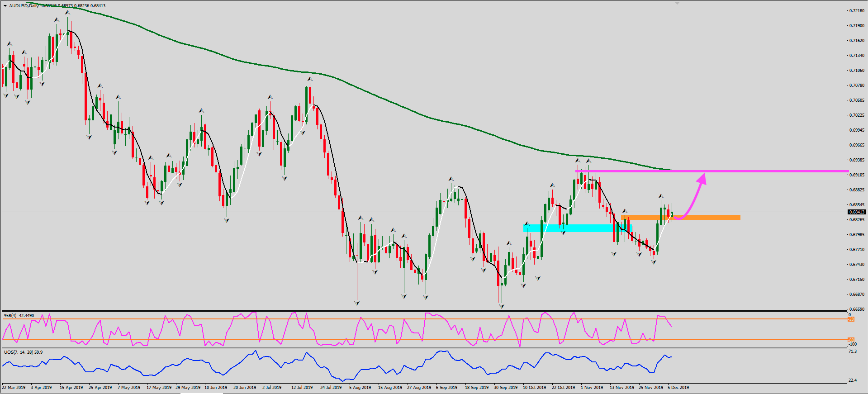Click the 10 Oct 2019 date label
The width and height of the screenshot is (868, 394).
point(534,388)
